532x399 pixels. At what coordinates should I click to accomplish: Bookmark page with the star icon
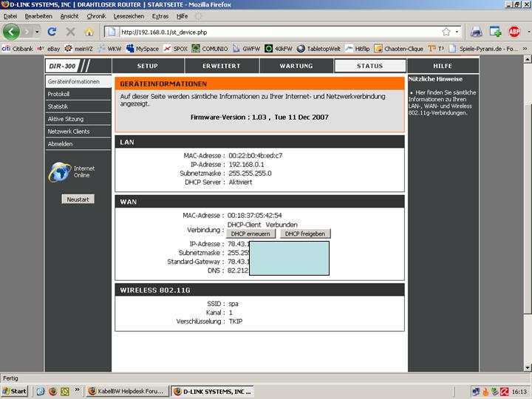pyautogui.click(x=446, y=32)
